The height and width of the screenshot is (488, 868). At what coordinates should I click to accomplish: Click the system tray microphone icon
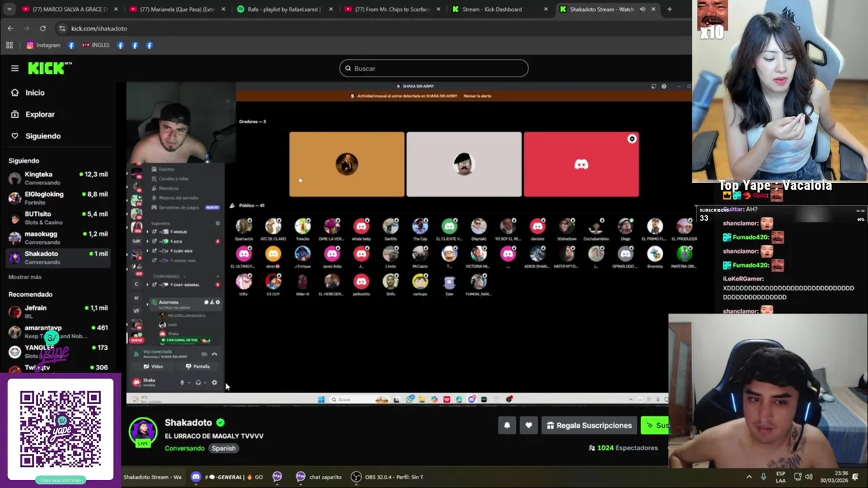coord(764,477)
